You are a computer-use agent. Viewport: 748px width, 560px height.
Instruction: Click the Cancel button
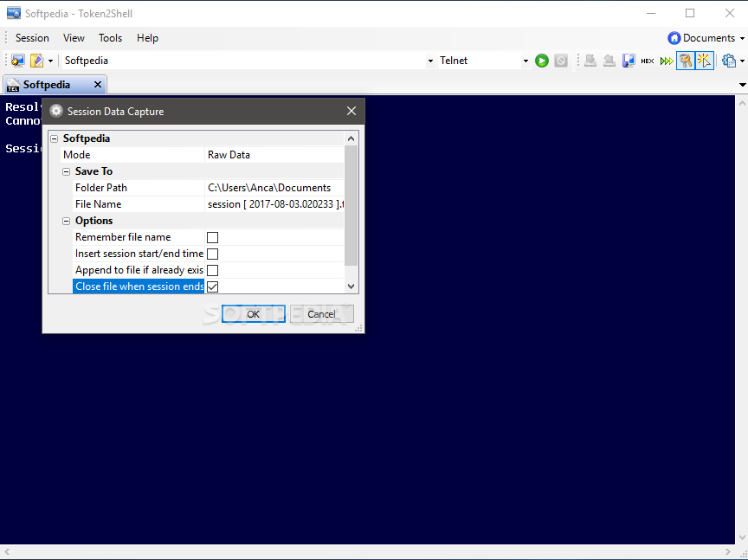321,314
